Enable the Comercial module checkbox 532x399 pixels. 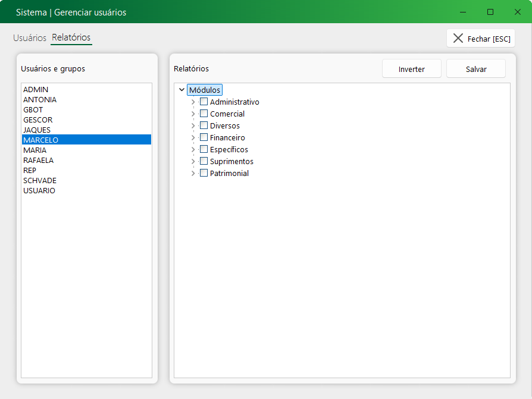tap(204, 114)
